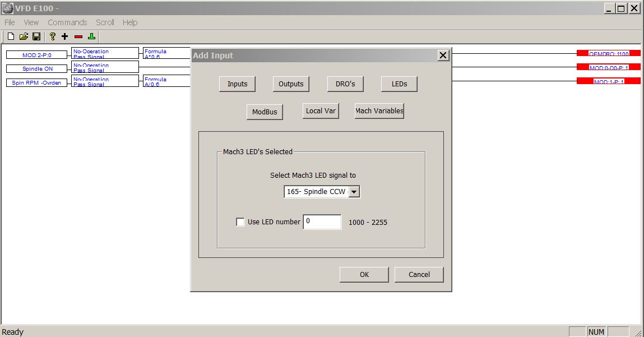
Task: Select the Local Var button
Action: click(321, 110)
